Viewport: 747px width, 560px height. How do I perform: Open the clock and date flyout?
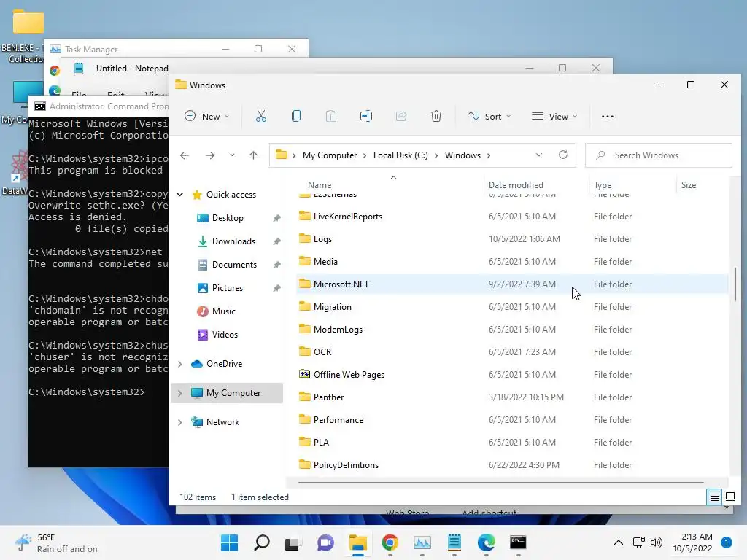[x=692, y=542]
